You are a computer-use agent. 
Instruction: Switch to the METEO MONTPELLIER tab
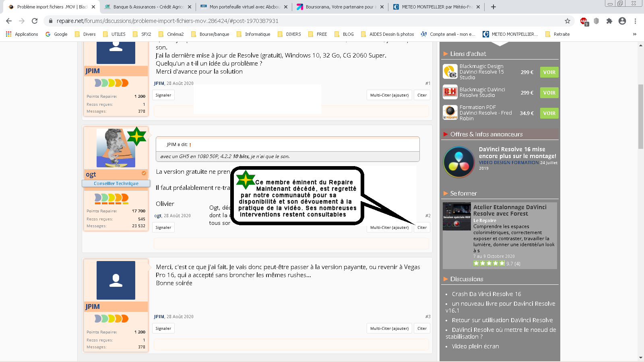[x=436, y=7]
